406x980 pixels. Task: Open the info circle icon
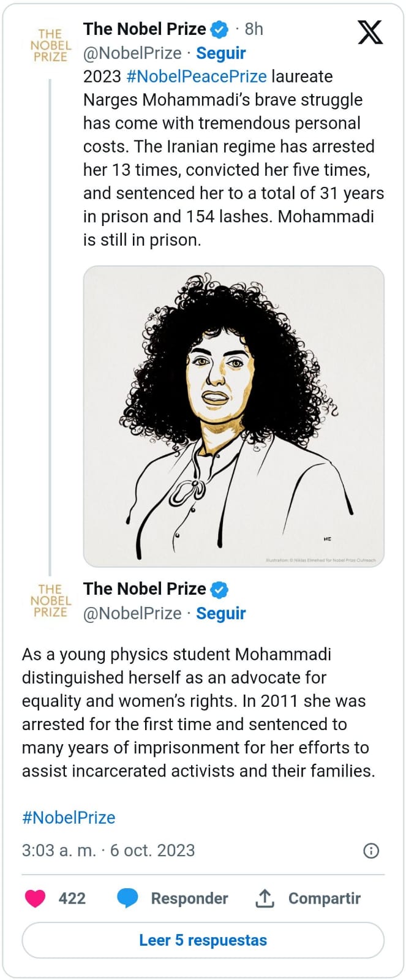point(371,851)
